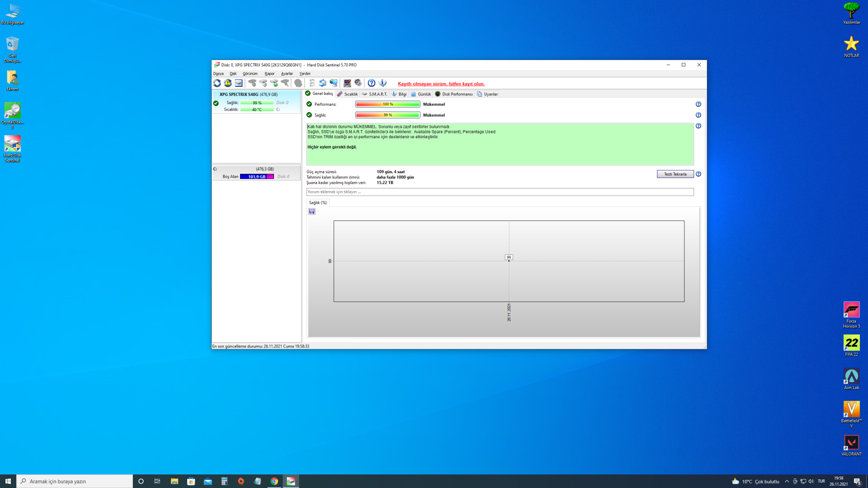
Task: Click the info 'i' toolbar icon
Action: click(x=383, y=83)
